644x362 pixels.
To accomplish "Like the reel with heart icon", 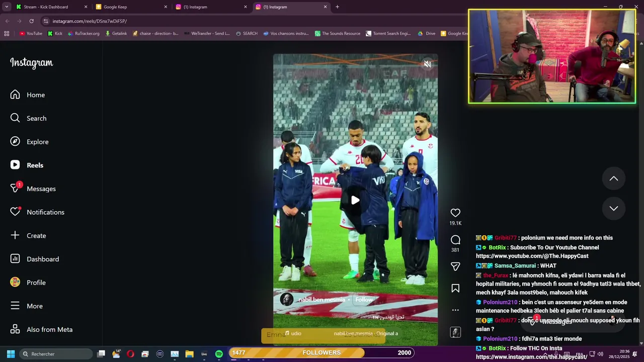I will [x=455, y=213].
